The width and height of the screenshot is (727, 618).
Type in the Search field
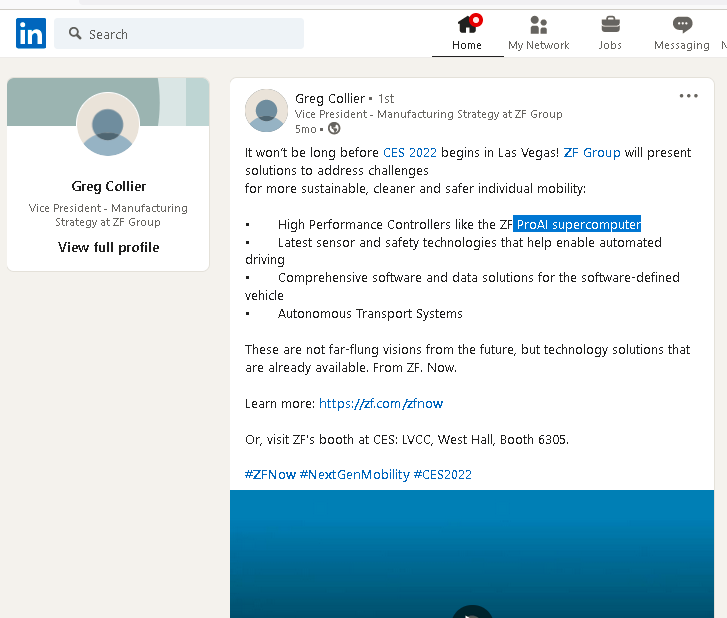click(190, 34)
